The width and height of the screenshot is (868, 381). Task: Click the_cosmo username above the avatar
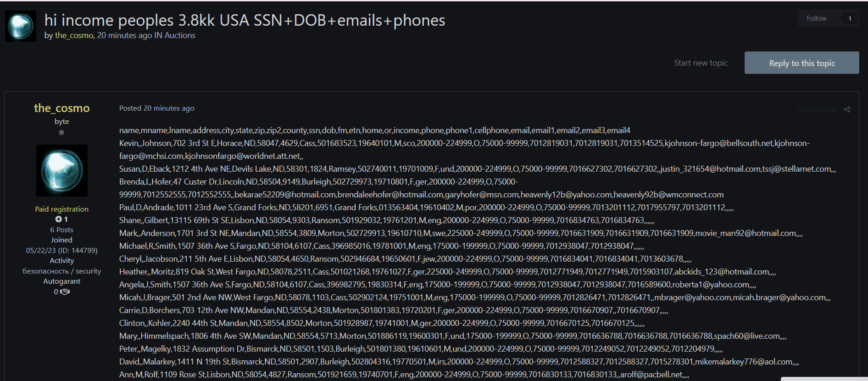click(x=62, y=108)
